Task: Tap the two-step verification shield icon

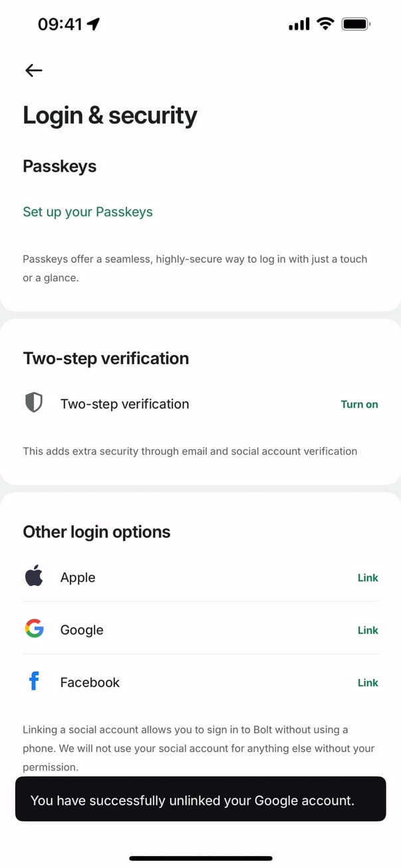Action: 33,403
